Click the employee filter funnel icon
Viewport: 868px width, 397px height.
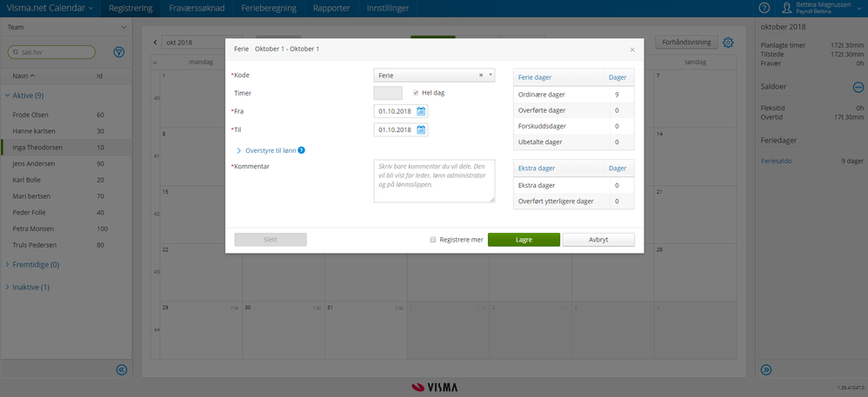[119, 52]
